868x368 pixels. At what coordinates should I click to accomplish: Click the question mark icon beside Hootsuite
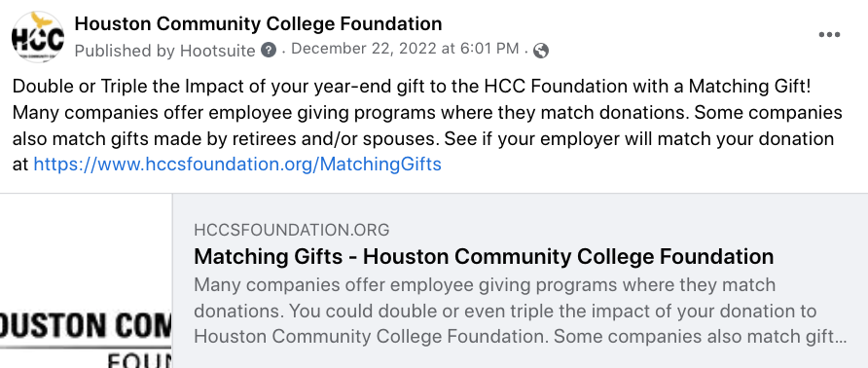coord(269,50)
